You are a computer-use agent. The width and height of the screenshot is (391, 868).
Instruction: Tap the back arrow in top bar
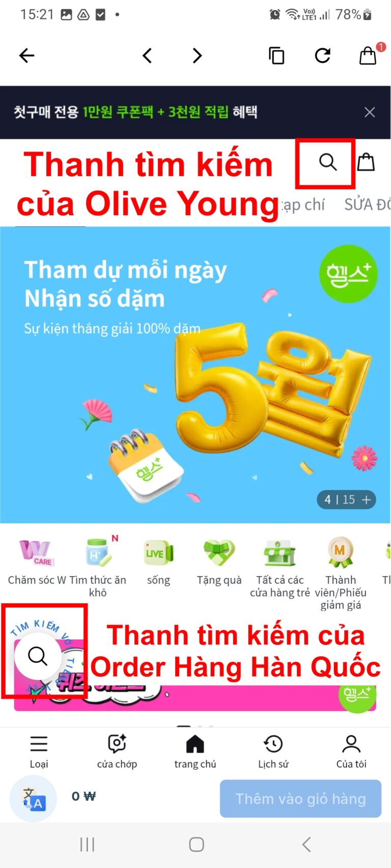coord(26,55)
